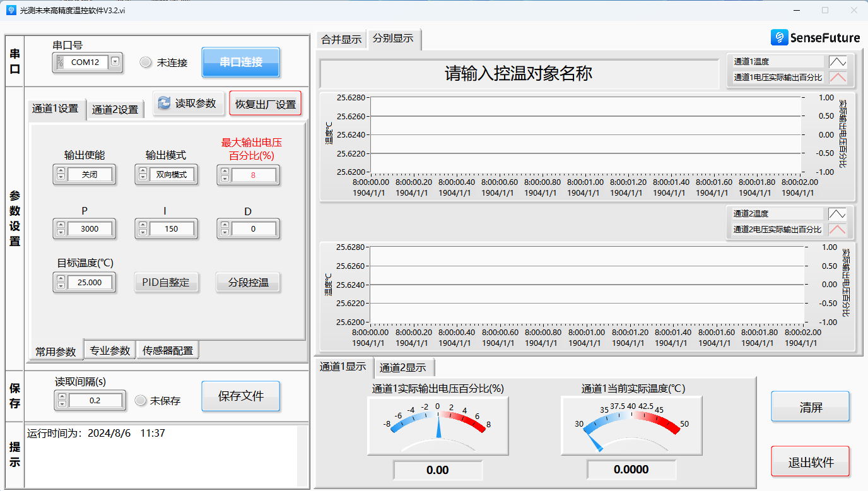Click the 最大输出电压百分比 value field
Viewport: 868px width, 491px height.
point(253,175)
